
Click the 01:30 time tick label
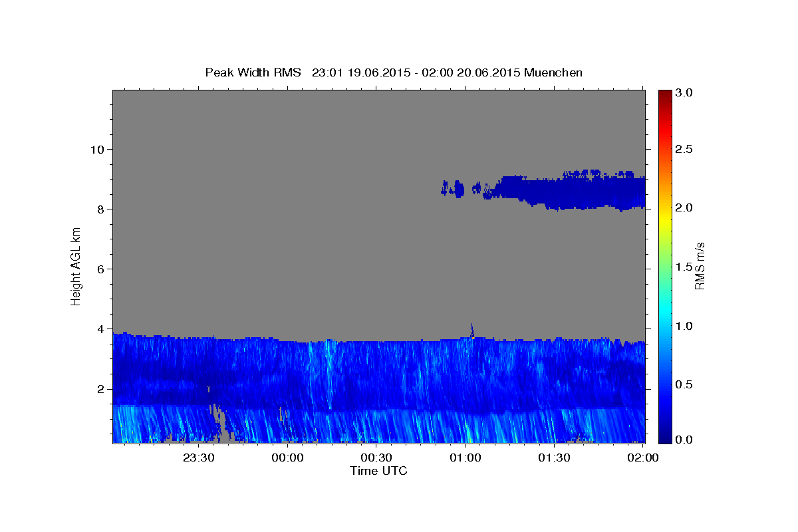(554, 458)
